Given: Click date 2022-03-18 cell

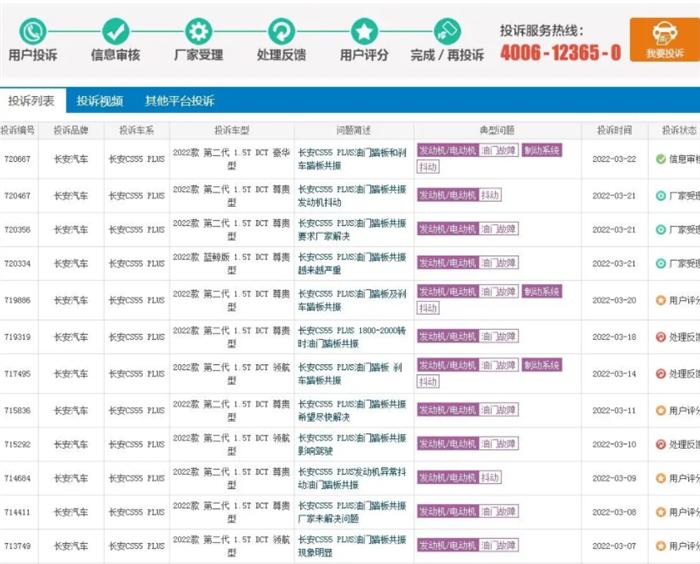Looking at the screenshot, I should (x=614, y=337).
